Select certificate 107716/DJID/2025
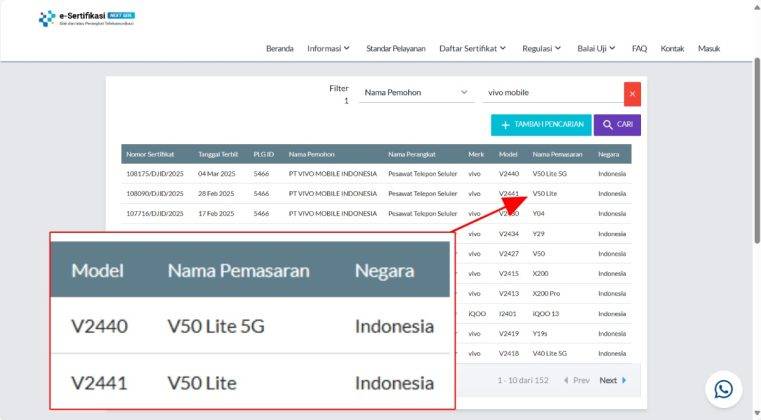 tap(155, 213)
